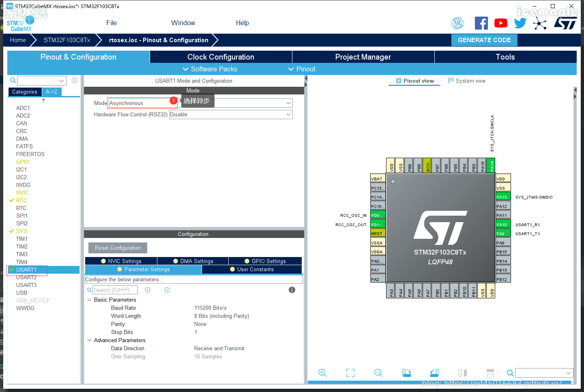Open the pin search dropdown at the bottom
The width and height of the screenshot is (584, 392).
point(544,373)
